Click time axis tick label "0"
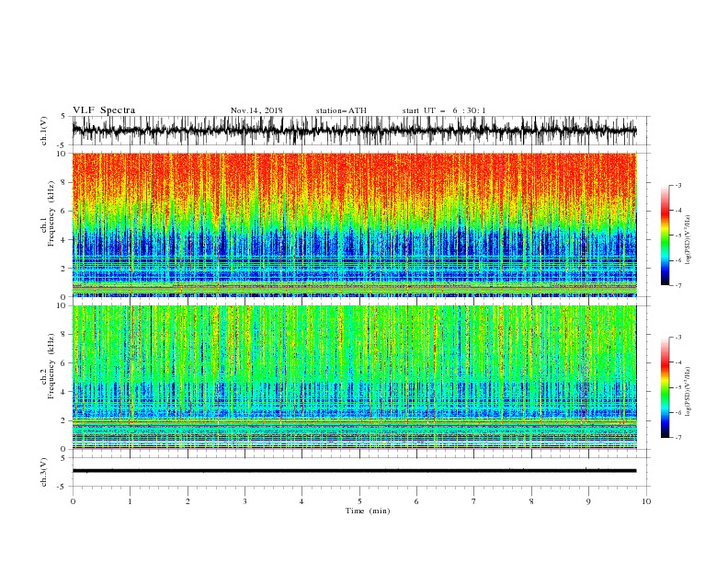This screenshot has width=728, height=563. click(x=73, y=501)
